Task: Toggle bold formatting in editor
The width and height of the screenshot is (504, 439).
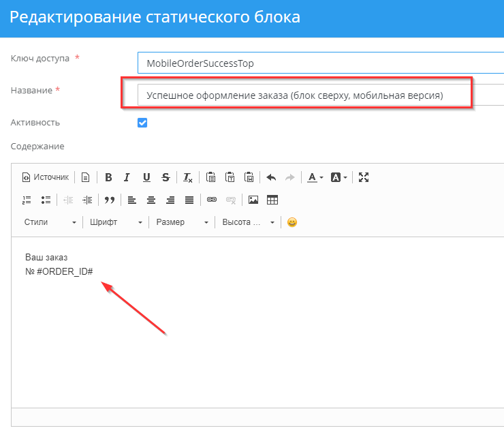Action: (x=108, y=177)
